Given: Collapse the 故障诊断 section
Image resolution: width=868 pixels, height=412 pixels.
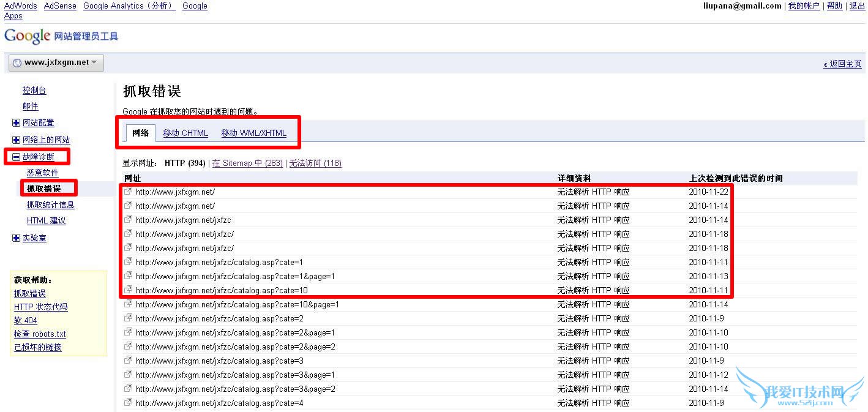Looking at the screenshot, I should [16, 157].
